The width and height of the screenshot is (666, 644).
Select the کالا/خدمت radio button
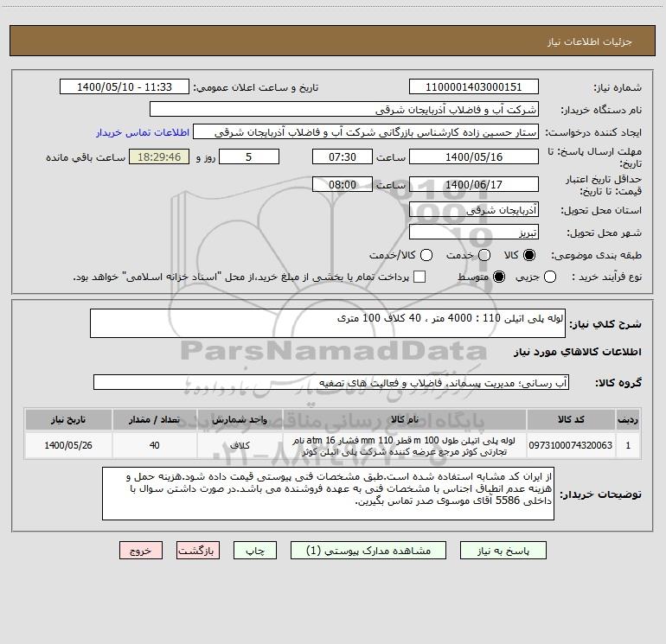pyautogui.click(x=426, y=255)
